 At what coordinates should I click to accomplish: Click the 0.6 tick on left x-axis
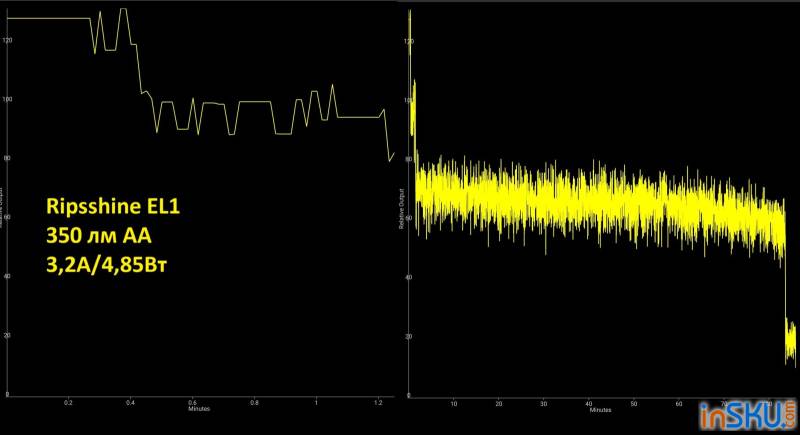click(193, 401)
